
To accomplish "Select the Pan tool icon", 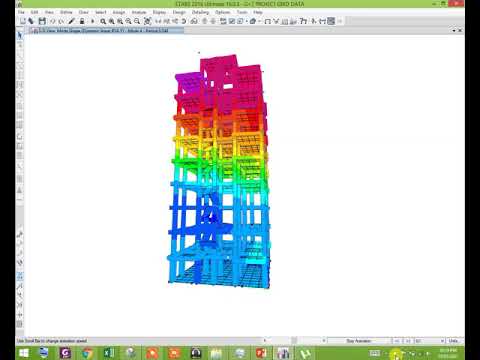I will pyautogui.click(x=148, y=21).
